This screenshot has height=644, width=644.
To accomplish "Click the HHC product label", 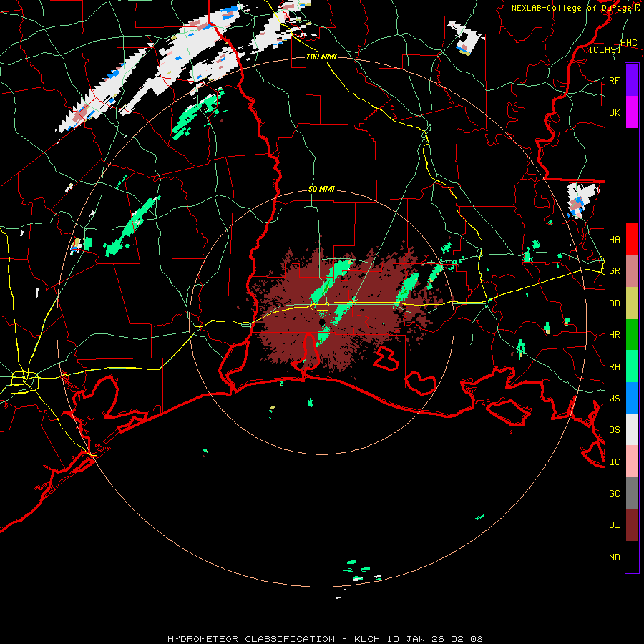I will (x=628, y=42).
